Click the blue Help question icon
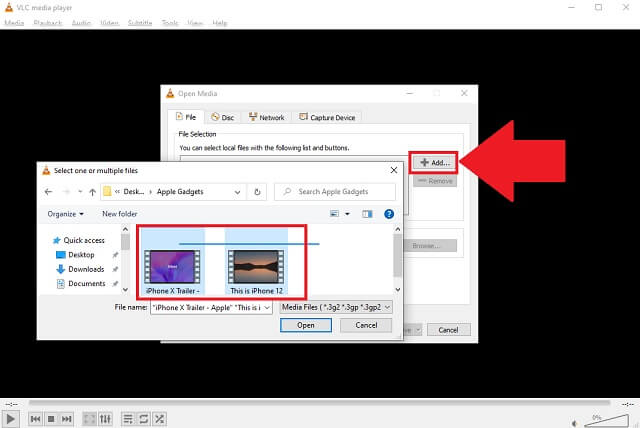Image resolution: width=640 pixels, height=428 pixels. coord(389,214)
